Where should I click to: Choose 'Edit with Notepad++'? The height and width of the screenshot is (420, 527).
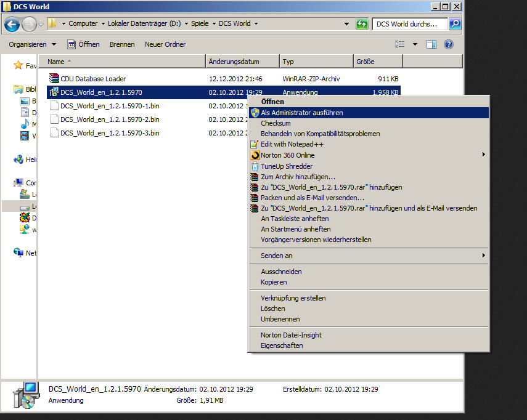pyautogui.click(x=369, y=144)
